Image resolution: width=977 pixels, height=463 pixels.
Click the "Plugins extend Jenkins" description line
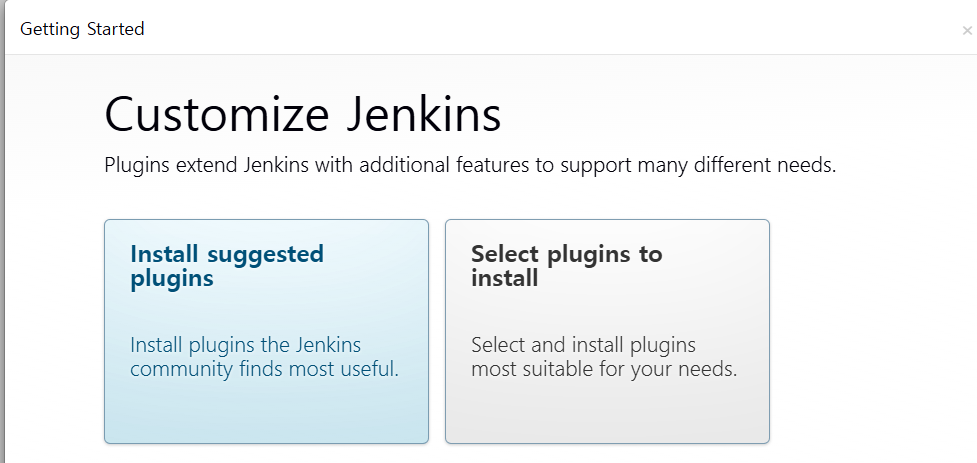(470, 166)
